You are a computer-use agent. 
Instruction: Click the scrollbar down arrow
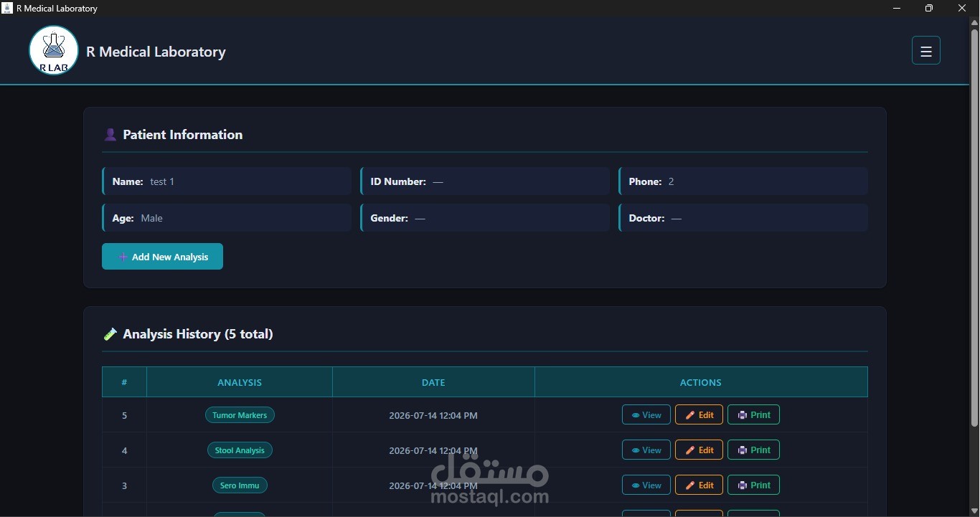pos(974,511)
